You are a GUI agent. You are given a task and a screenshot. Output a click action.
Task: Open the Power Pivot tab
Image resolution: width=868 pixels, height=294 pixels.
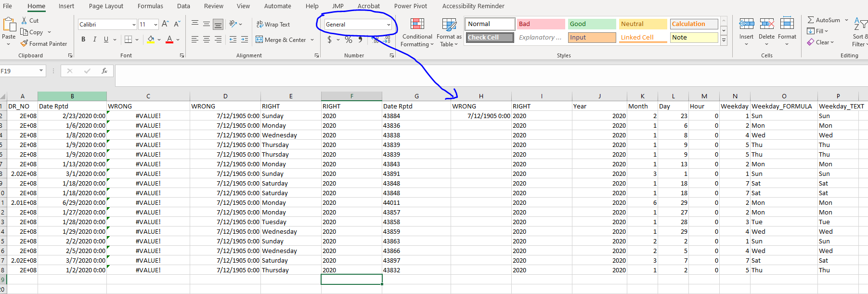(x=411, y=6)
